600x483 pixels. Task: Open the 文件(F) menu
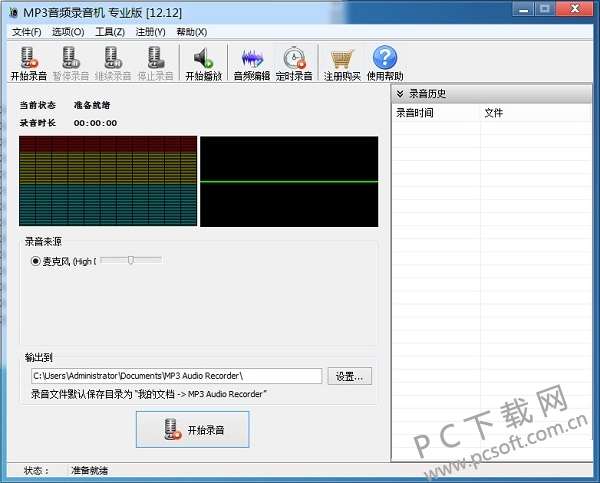pyautogui.click(x=26, y=32)
